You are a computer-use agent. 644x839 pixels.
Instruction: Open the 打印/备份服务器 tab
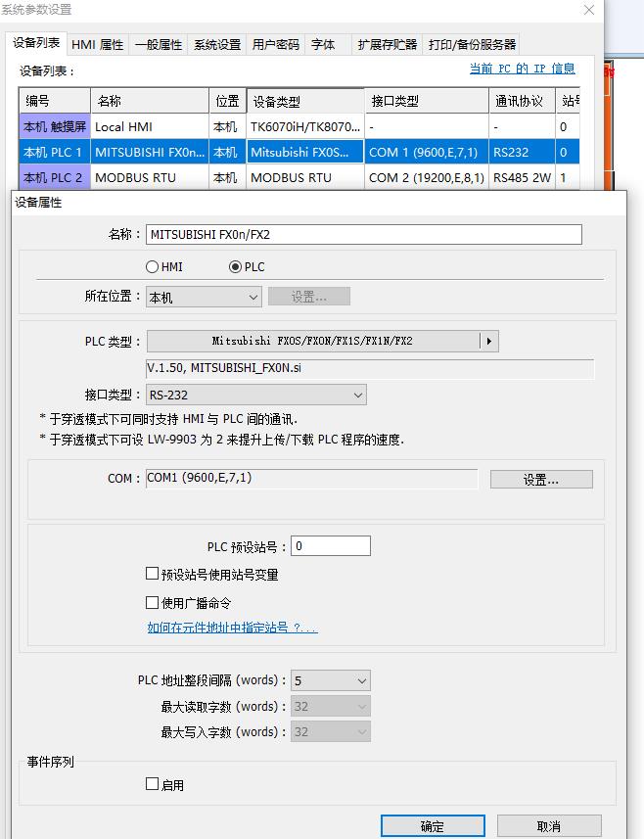[x=471, y=44]
